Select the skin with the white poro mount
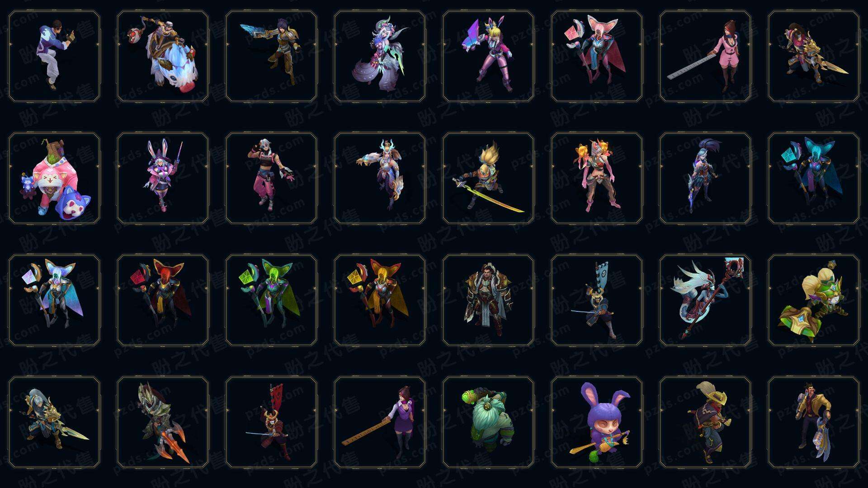The width and height of the screenshot is (868, 488). click(x=163, y=56)
